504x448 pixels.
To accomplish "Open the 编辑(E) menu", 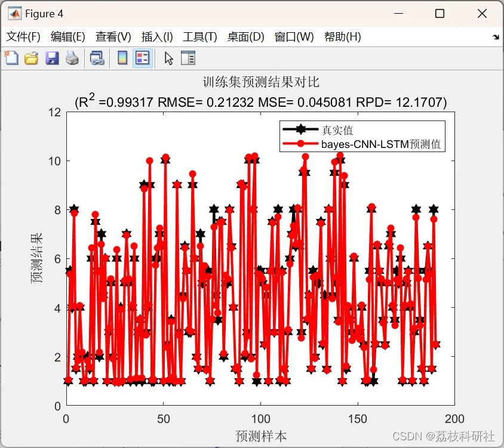I will coord(68,36).
